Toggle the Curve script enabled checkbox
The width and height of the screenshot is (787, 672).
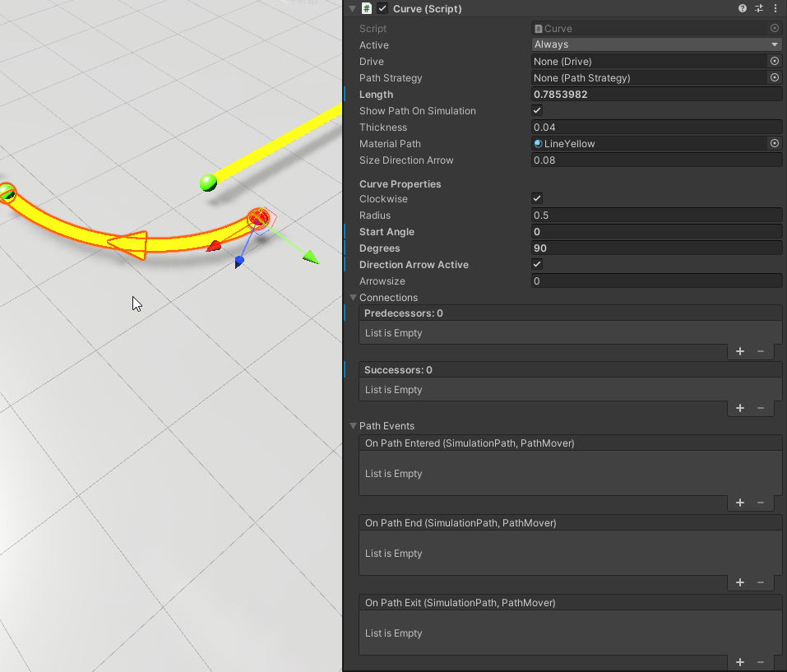click(x=382, y=8)
